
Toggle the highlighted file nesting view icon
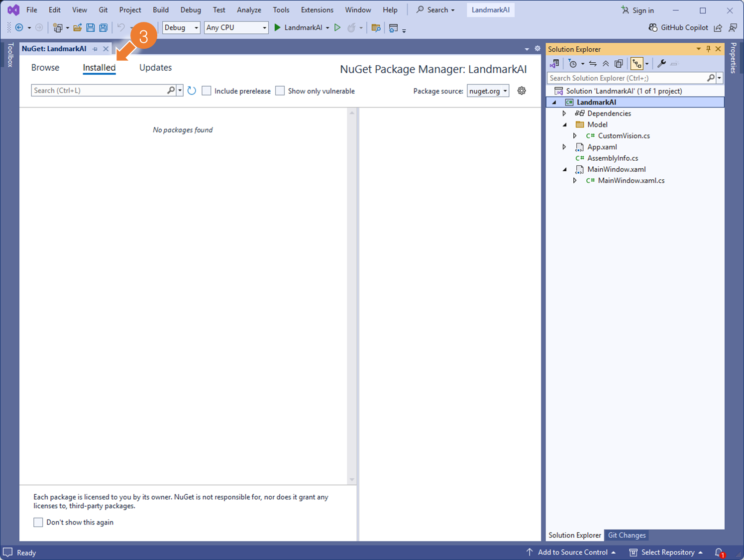(x=637, y=64)
